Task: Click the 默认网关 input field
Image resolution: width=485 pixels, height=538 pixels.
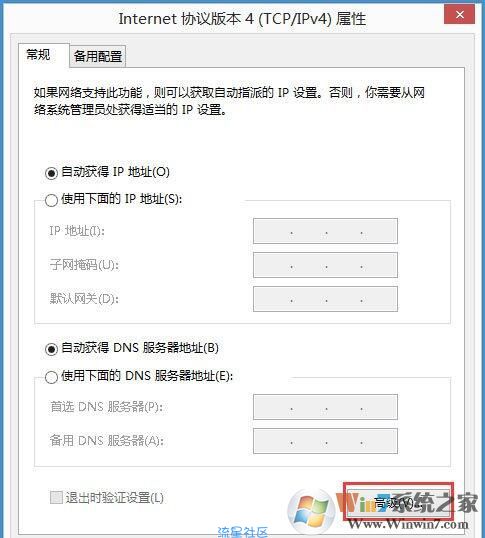Action: [325, 299]
